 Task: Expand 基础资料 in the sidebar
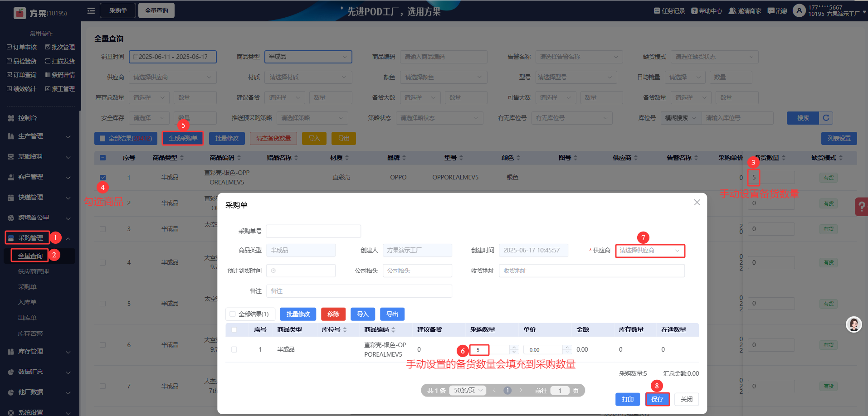[x=39, y=156]
